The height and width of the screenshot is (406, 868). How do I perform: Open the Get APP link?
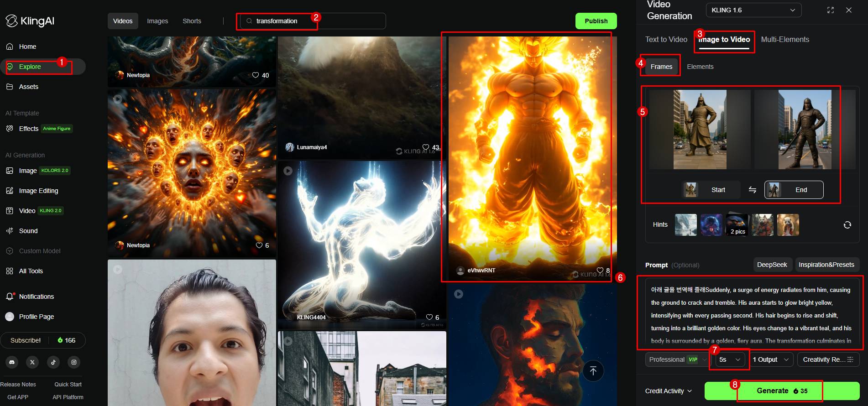18,397
